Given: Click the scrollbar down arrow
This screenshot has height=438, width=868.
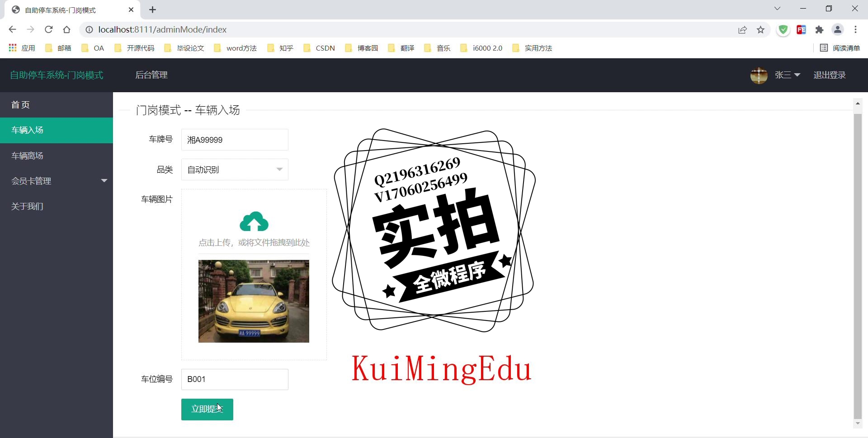Looking at the screenshot, I should click(858, 424).
